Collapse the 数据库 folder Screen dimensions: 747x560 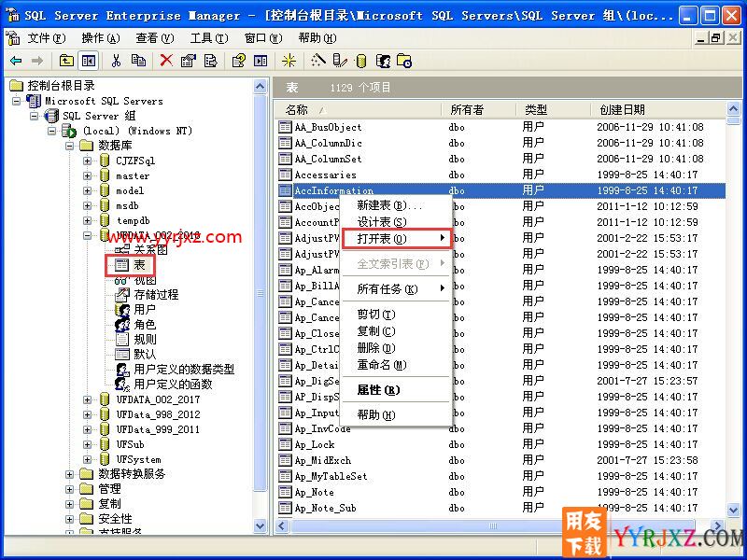coord(69,146)
